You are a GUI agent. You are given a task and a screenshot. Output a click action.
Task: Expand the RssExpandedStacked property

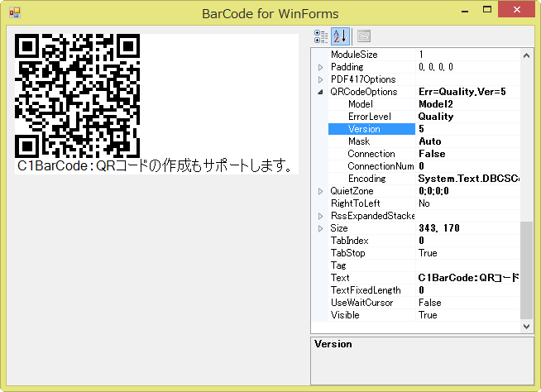(320, 216)
